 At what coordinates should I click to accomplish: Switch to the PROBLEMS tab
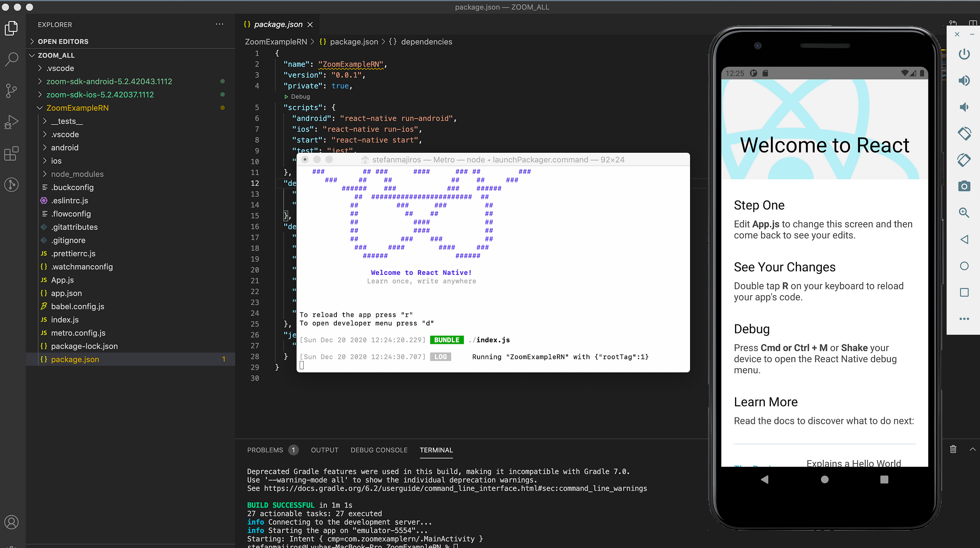coord(265,450)
